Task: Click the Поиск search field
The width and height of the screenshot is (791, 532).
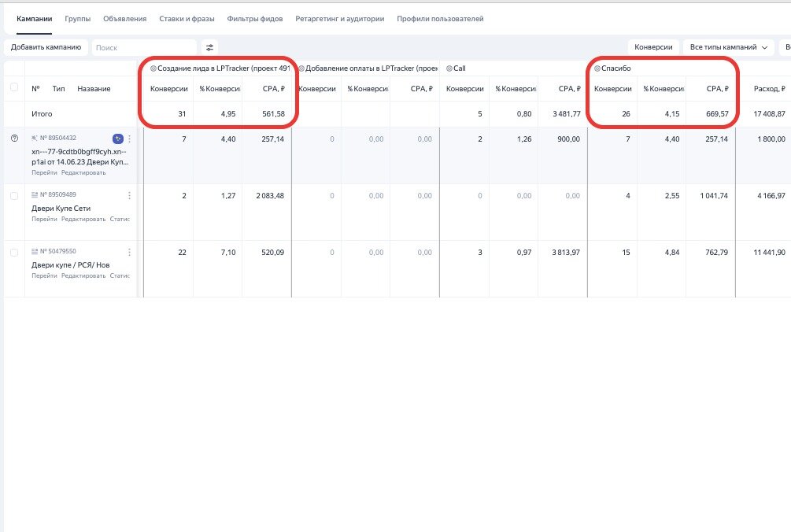Action: [x=144, y=47]
